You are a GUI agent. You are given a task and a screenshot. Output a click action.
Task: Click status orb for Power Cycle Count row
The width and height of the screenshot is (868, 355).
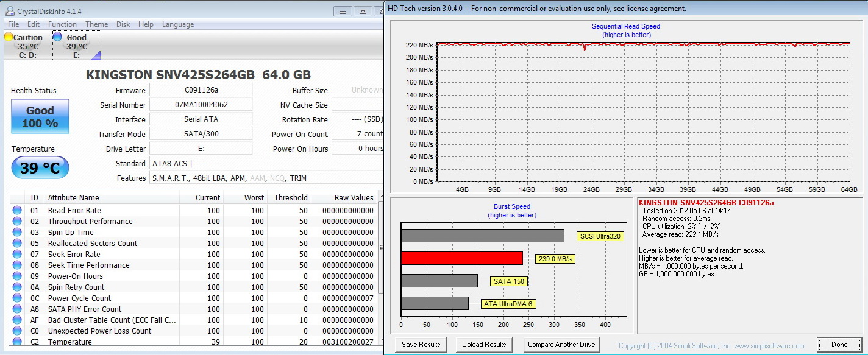click(x=17, y=298)
